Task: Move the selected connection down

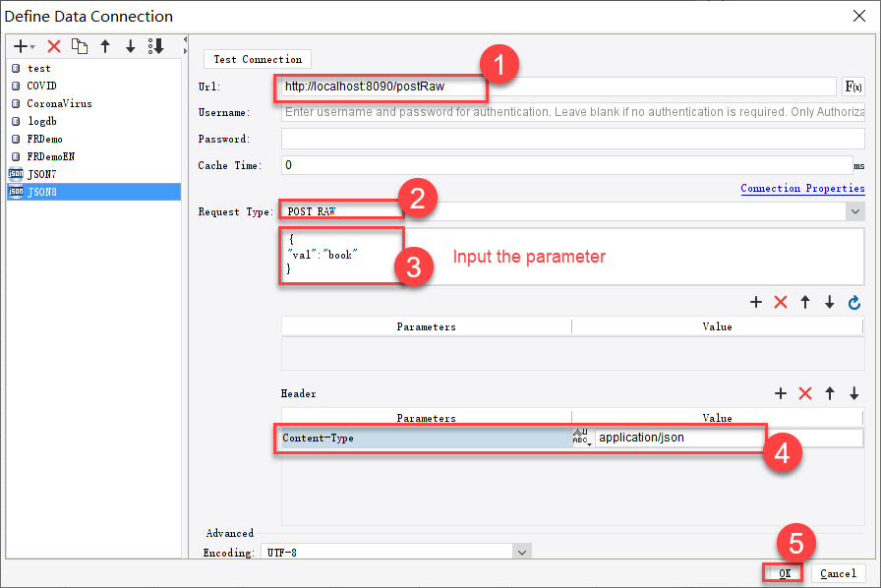Action: click(x=130, y=46)
